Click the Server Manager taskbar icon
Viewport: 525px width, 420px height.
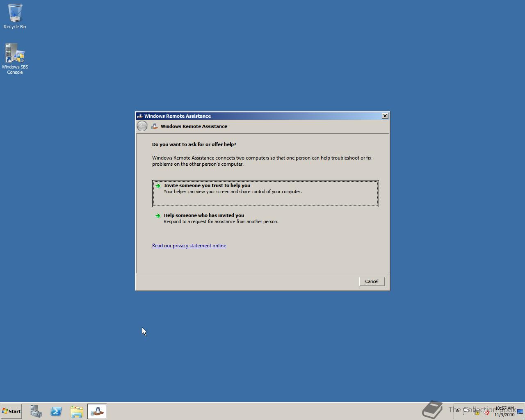tap(36, 411)
